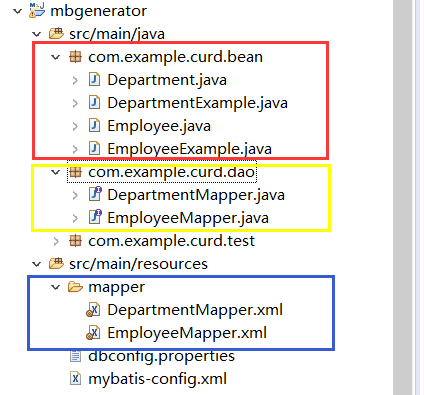Screen dimensions: 424x395
Task: Collapse the mapper folder
Action: click(x=55, y=287)
